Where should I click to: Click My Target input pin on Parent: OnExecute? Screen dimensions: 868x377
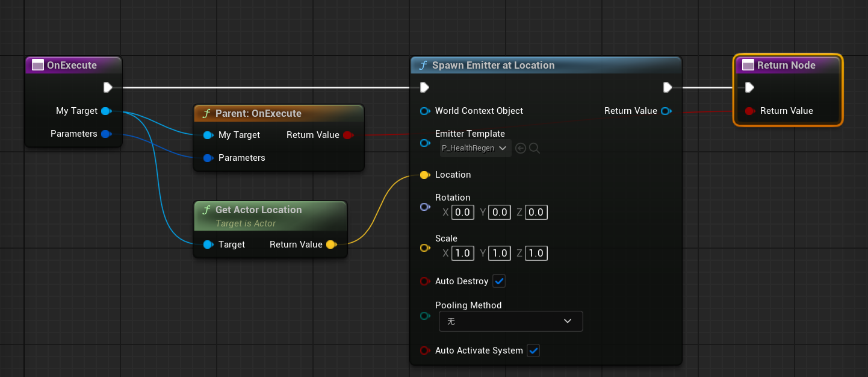(208, 135)
